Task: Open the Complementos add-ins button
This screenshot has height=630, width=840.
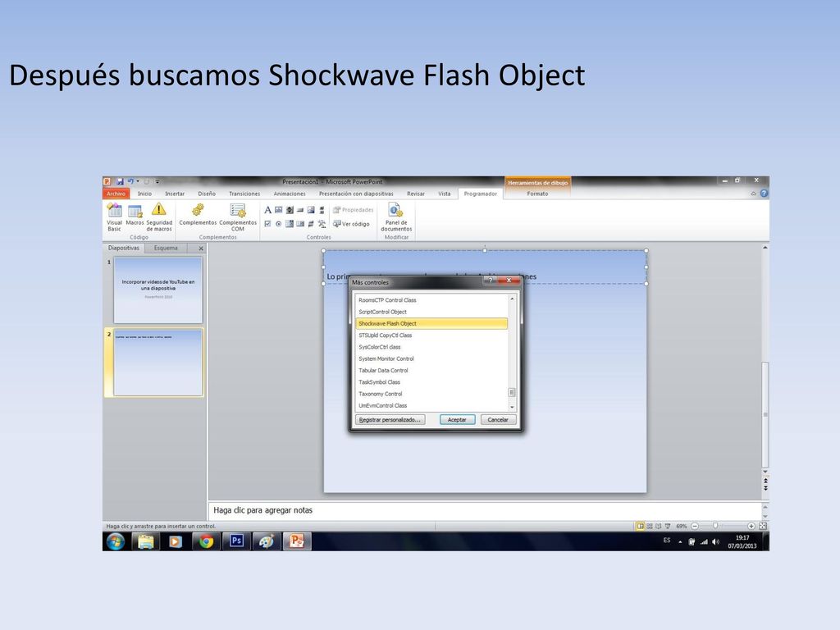Action: point(198,214)
